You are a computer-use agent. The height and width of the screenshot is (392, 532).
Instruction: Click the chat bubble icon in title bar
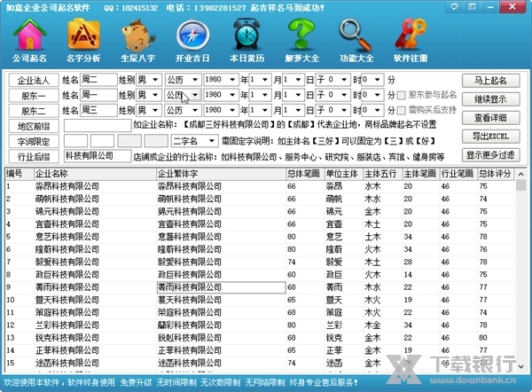pos(454,6)
